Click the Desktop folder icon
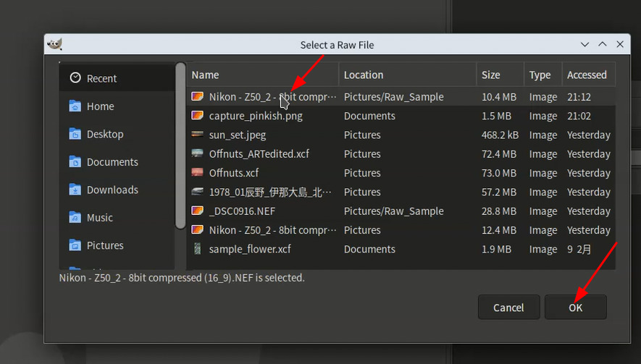 click(75, 134)
